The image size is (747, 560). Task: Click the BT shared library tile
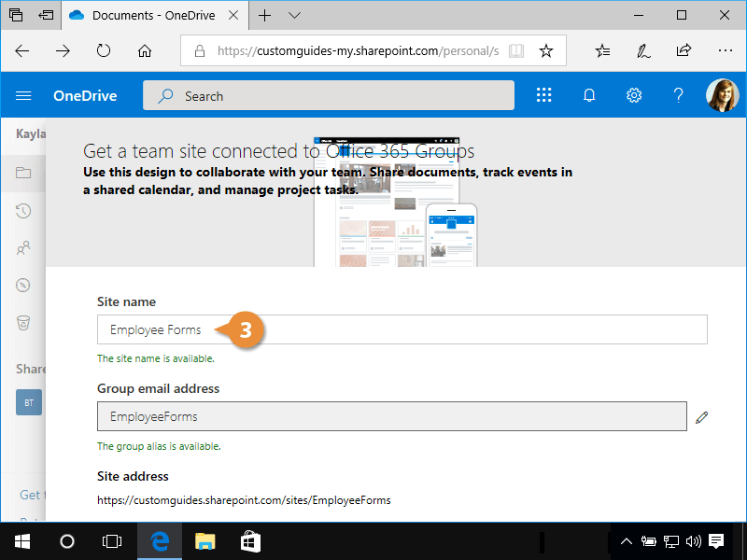coord(29,403)
